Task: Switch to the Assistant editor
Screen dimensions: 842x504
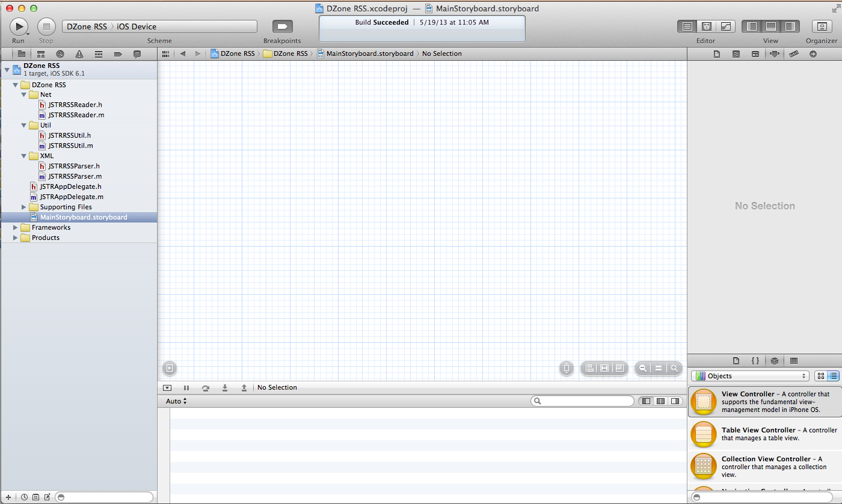Action: pos(707,26)
